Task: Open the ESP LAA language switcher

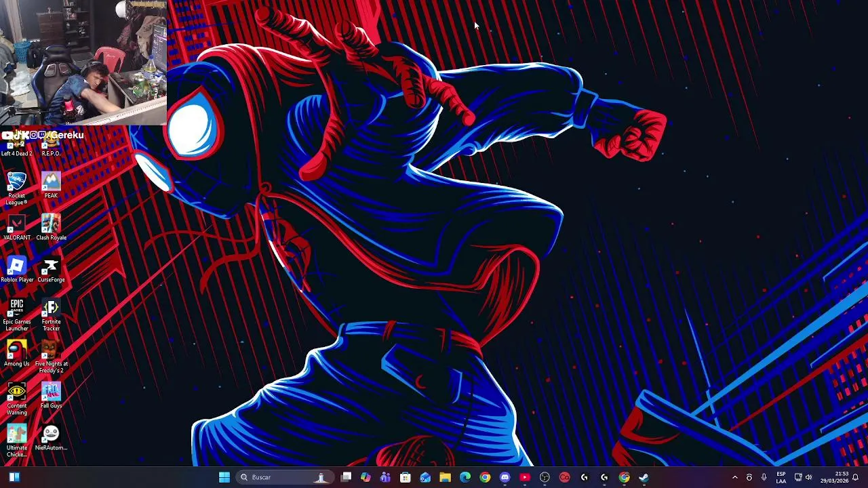Action: 781,477
